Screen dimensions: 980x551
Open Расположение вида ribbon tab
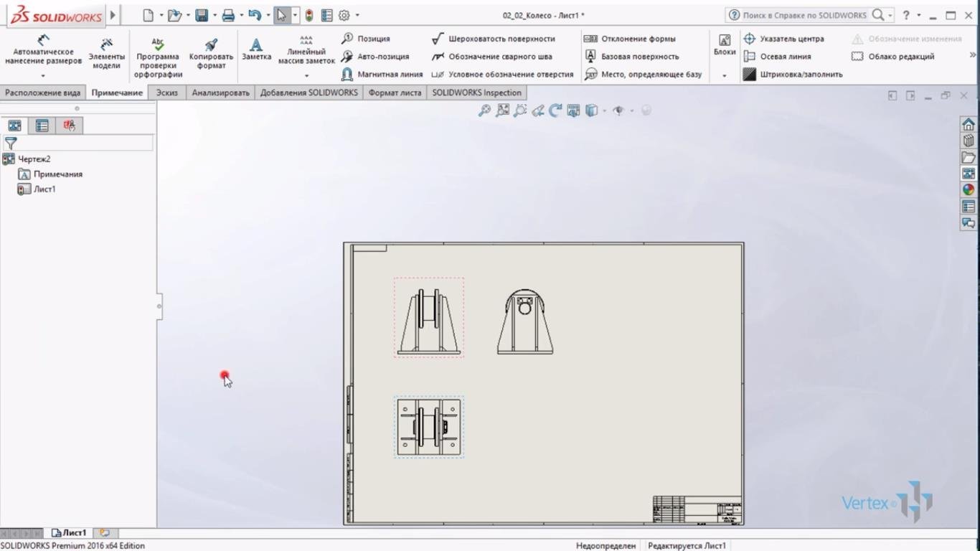(43, 93)
